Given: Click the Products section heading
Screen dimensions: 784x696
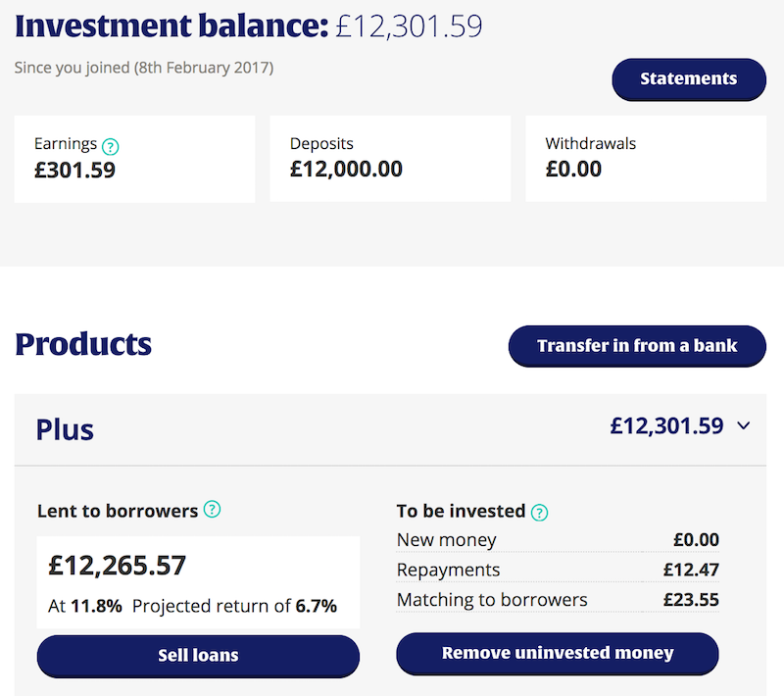Looking at the screenshot, I should (83, 344).
